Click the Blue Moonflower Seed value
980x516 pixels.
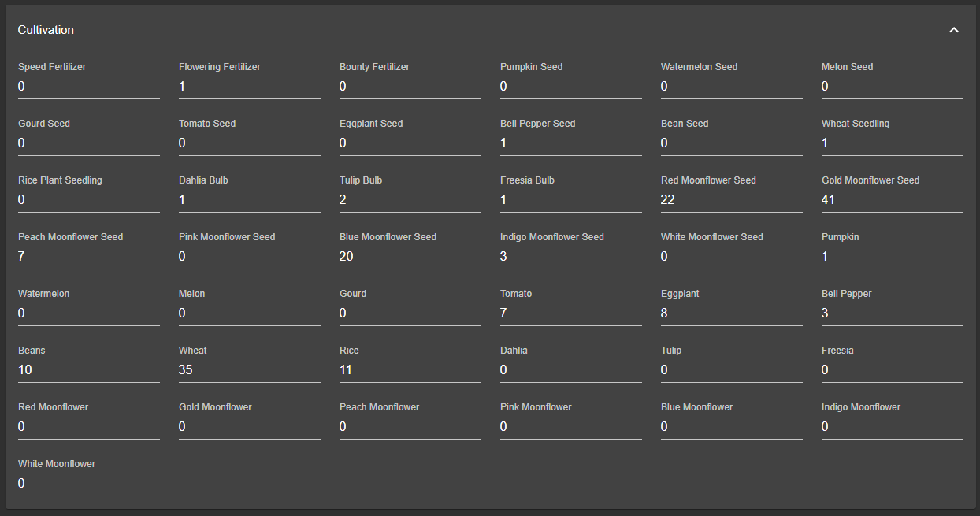tap(410, 257)
